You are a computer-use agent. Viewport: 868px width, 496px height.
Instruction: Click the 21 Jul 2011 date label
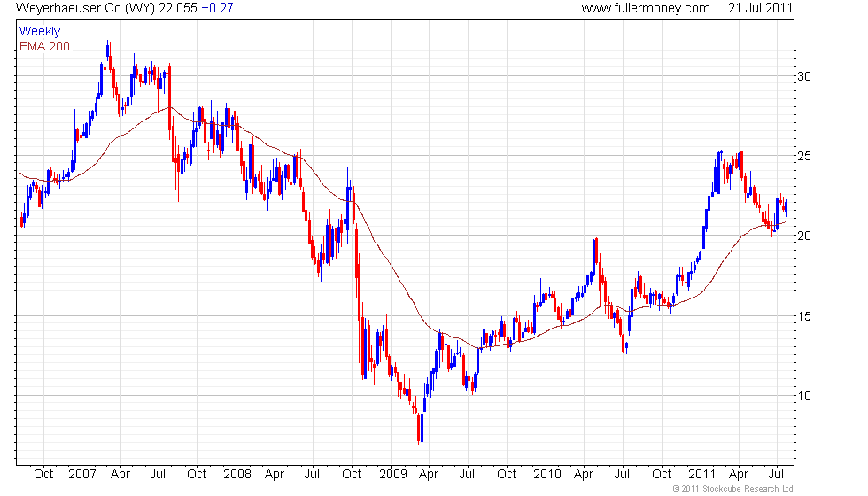point(760,8)
